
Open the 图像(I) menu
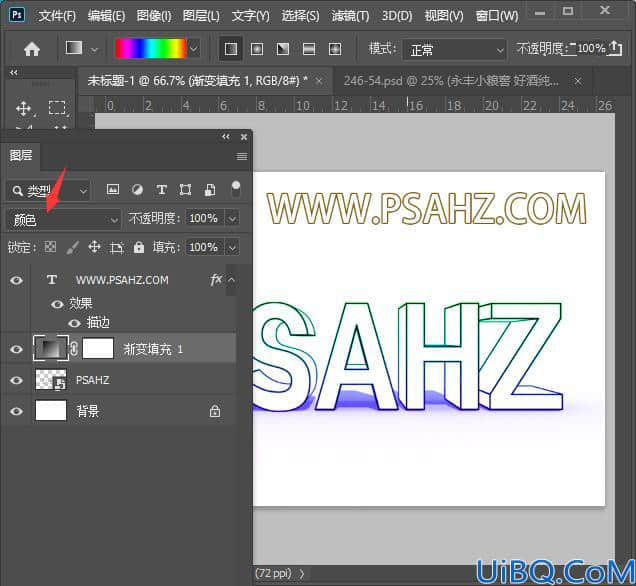coord(154,16)
